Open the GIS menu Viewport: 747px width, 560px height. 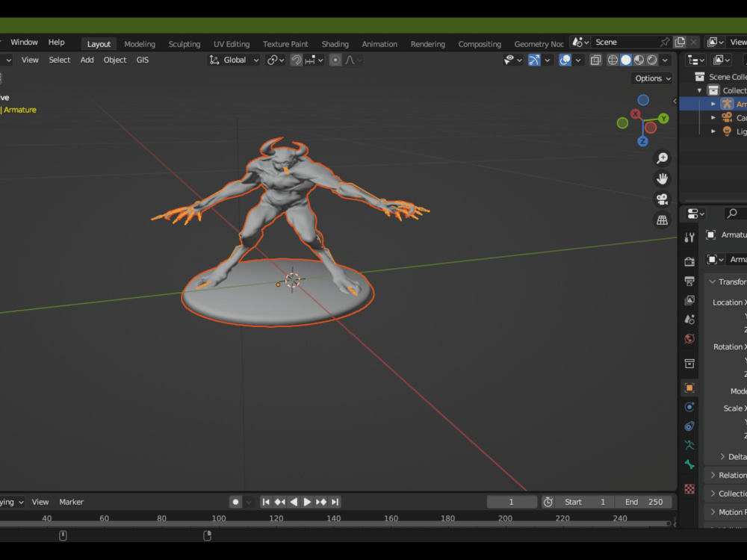tap(143, 60)
